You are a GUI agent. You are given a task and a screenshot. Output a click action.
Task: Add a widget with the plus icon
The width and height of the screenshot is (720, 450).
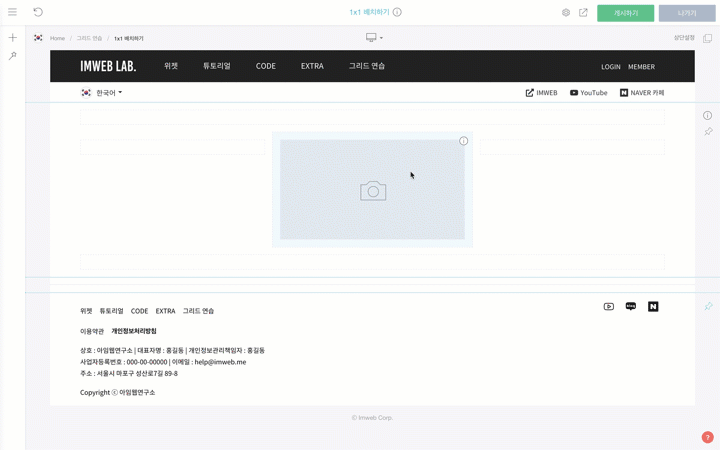coord(13,38)
